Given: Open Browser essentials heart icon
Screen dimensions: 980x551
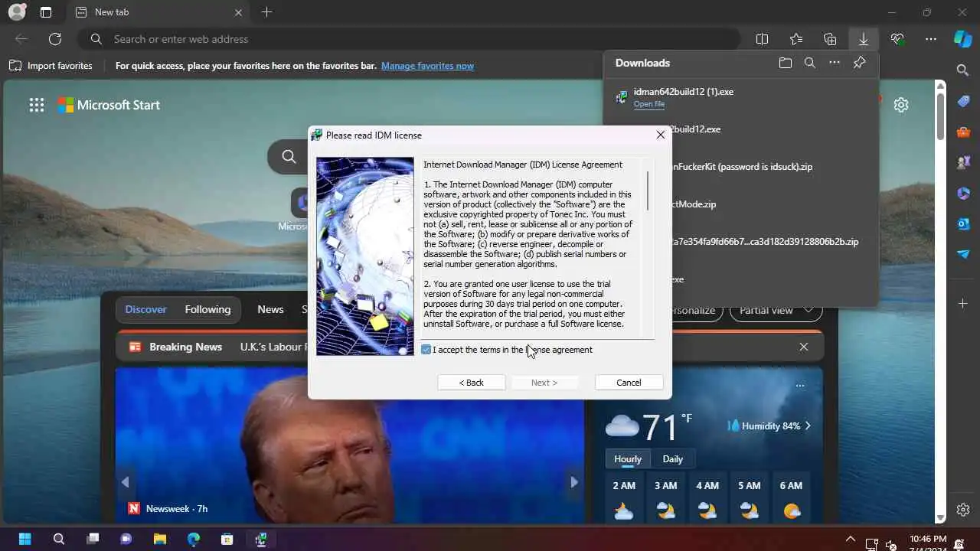Looking at the screenshot, I should pyautogui.click(x=897, y=39).
